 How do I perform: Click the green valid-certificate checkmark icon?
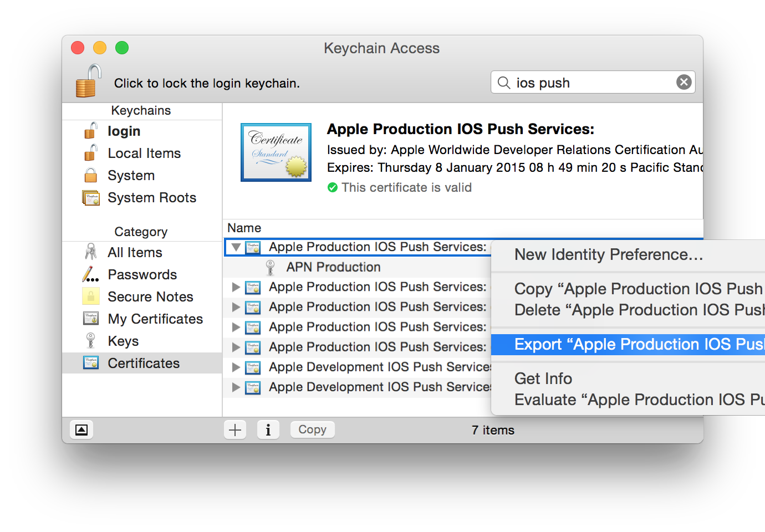(x=333, y=188)
